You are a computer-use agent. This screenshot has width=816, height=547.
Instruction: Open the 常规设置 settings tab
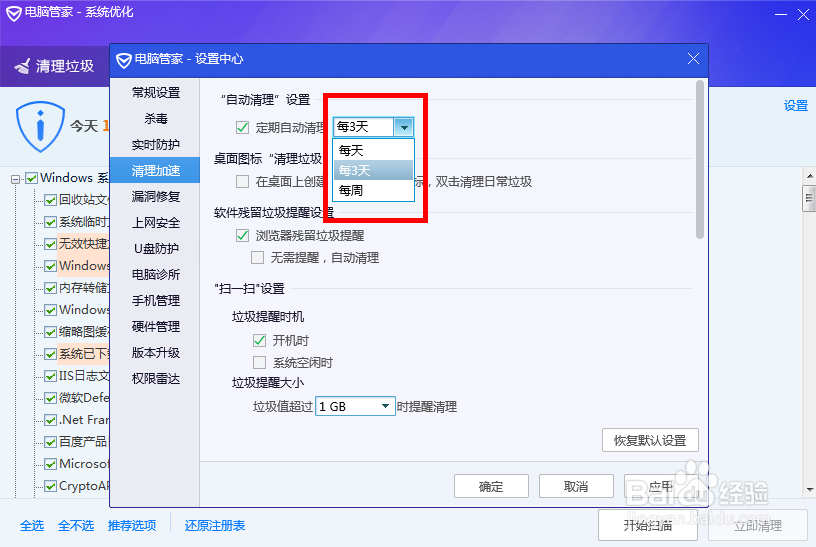click(155, 93)
